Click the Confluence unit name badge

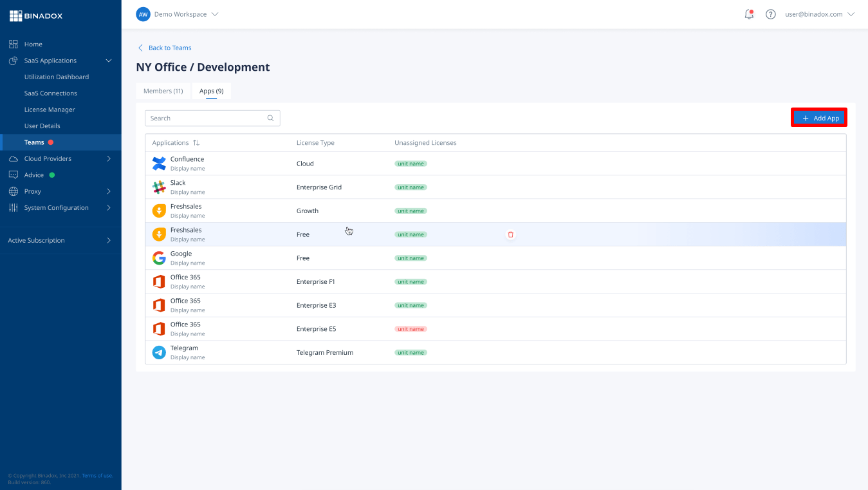click(x=411, y=164)
